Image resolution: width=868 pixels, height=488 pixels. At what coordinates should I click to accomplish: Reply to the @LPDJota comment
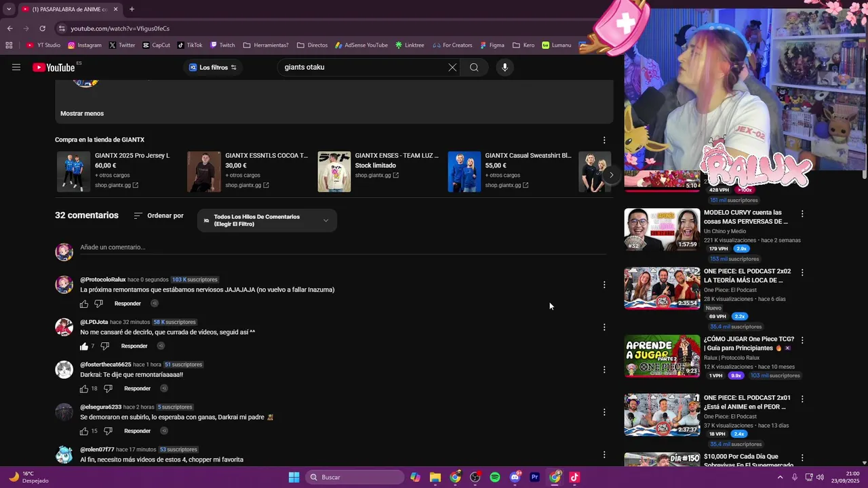pyautogui.click(x=134, y=346)
